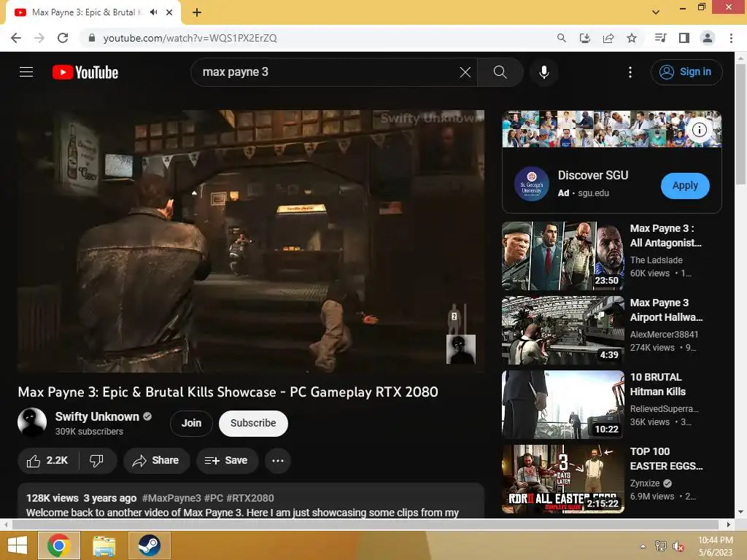
Task: Click network icon in system tray
Action: (x=660, y=546)
